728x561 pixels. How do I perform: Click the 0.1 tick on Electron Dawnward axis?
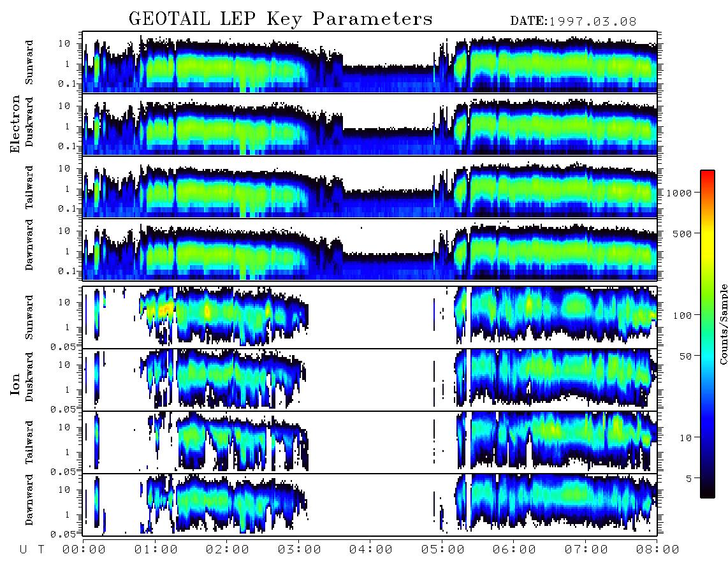point(67,271)
